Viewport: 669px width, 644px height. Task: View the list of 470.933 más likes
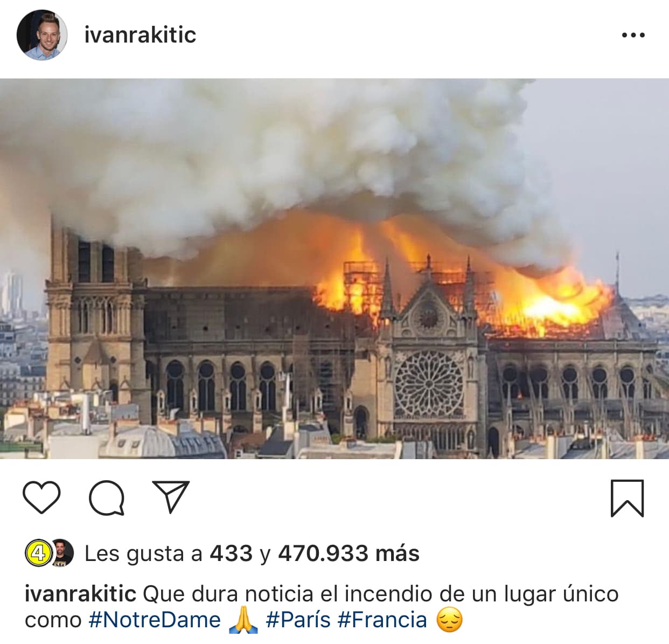pos(349,553)
